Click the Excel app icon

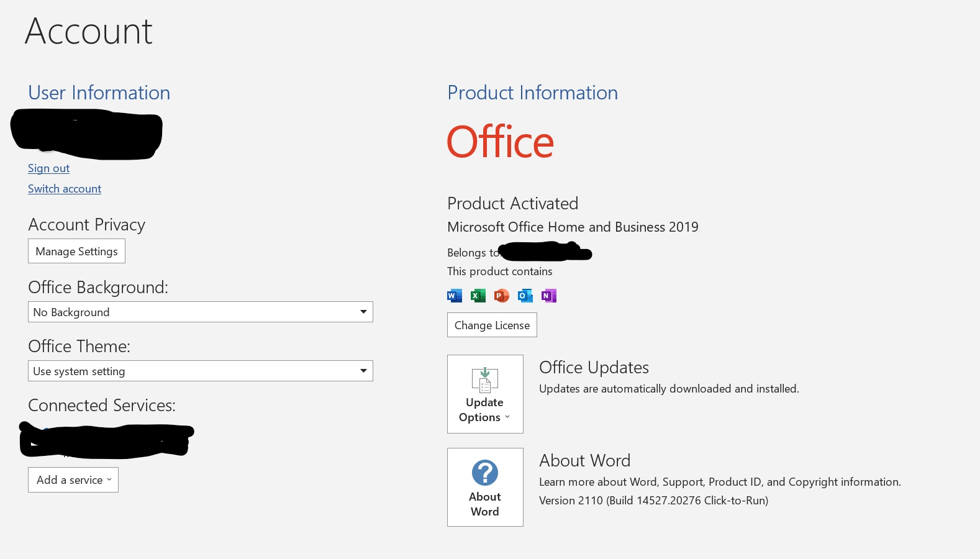(478, 296)
